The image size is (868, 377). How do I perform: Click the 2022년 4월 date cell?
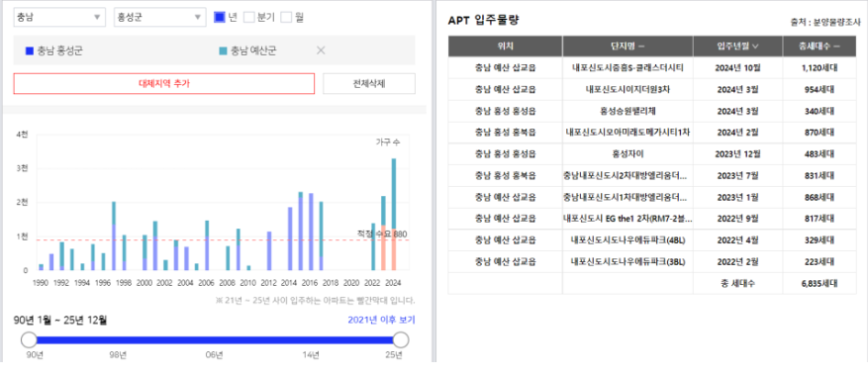click(x=739, y=240)
